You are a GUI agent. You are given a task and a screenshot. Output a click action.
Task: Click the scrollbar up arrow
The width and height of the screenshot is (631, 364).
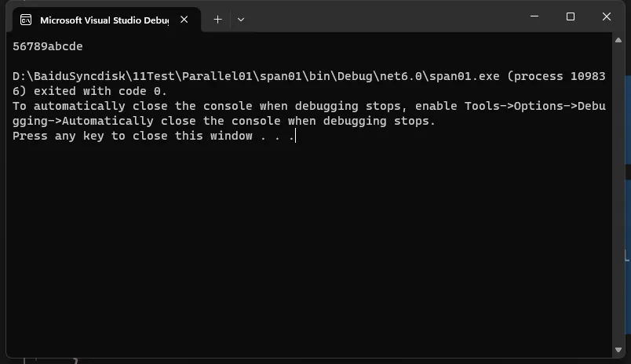click(x=618, y=40)
